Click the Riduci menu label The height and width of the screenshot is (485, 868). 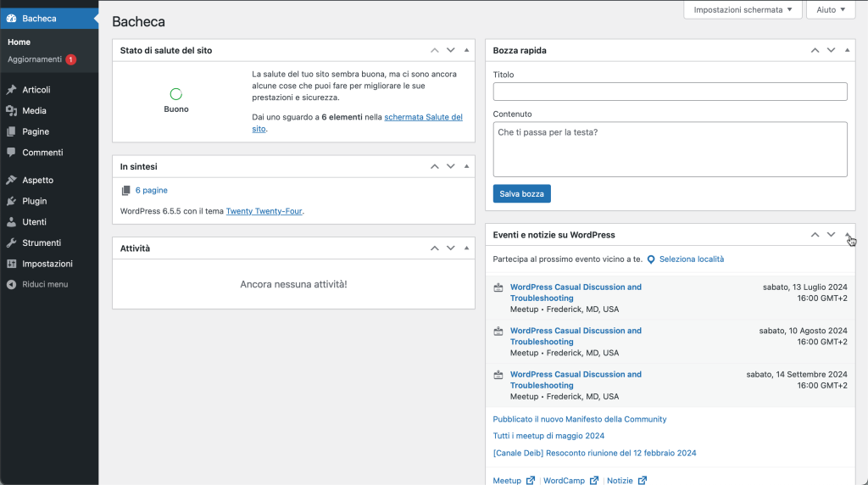[x=45, y=285]
